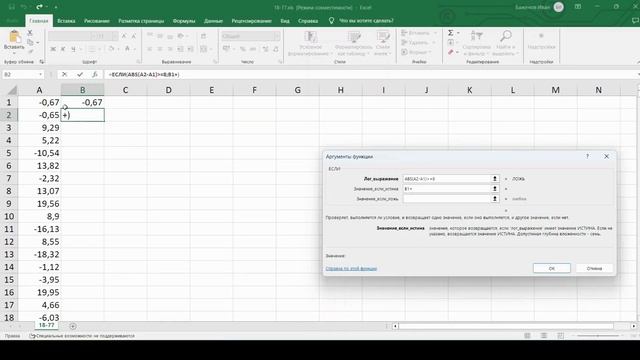Click the Format as Table icon
This screenshot has width=640, height=360.
click(x=354, y=37)
